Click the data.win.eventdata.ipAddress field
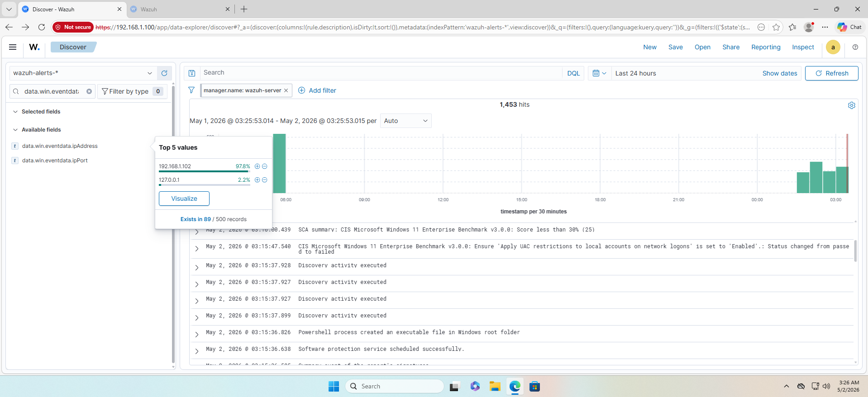Image resolution: width=868 pixels, height=397 pixels. pyautogui.click(x=60, y=146)
